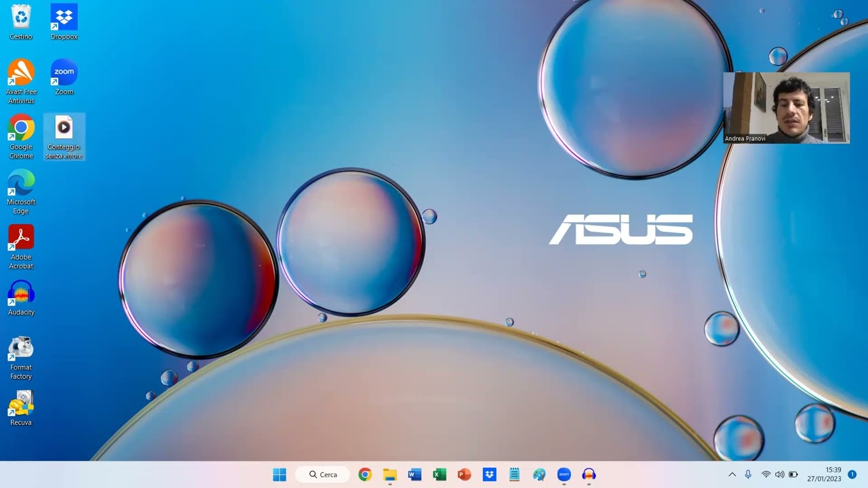868x488 pixels.
Task: Select the Microsoft Edge desktop shortcut
Action: (21, 192)
